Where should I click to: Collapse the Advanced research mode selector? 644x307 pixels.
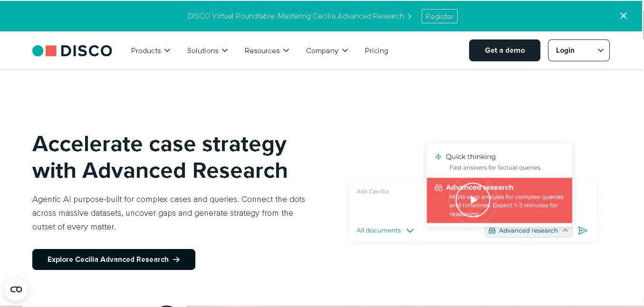(x=529, y=230)
